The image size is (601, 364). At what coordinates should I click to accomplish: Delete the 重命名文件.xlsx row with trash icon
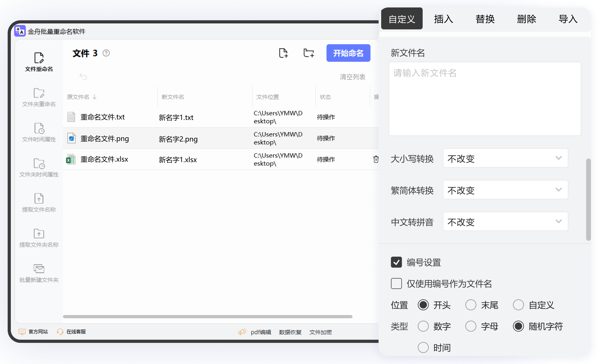tap(376, 159)
